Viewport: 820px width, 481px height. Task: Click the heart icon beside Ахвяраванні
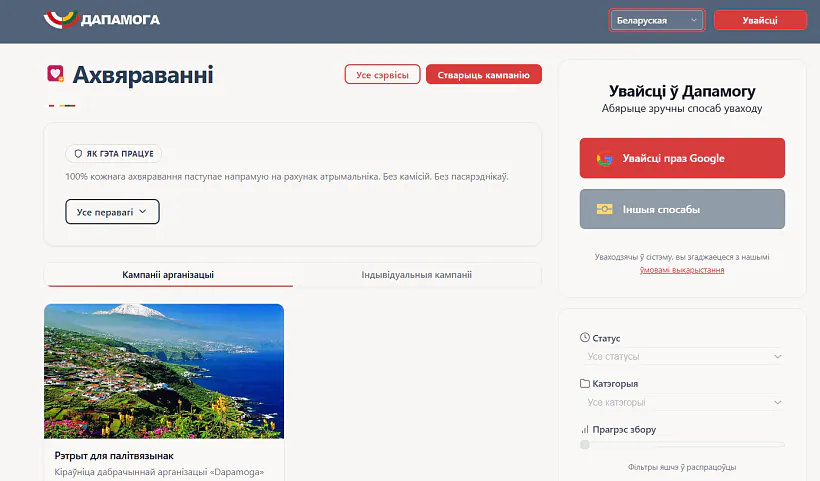56,74
